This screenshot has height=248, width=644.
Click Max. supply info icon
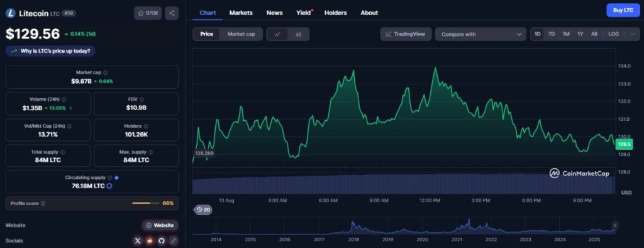(x=150, y=152)
